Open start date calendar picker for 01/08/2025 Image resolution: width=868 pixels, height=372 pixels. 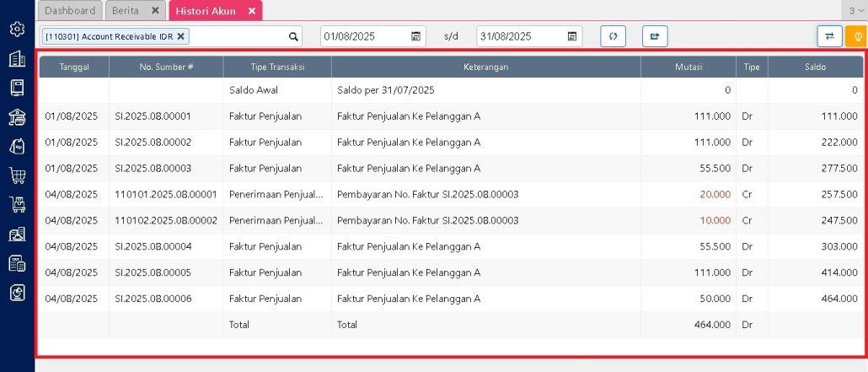pos(415,36)
